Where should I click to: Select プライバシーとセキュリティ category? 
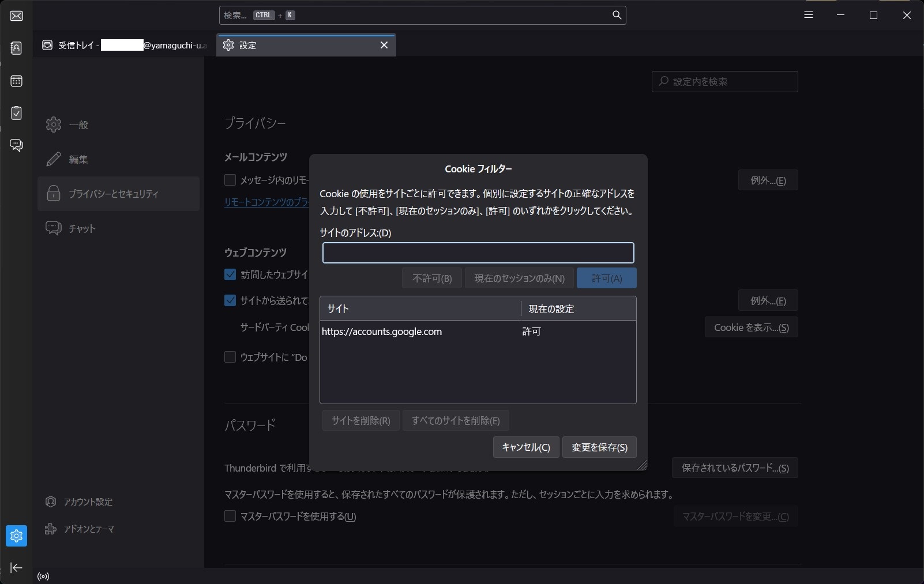(x=118, y=194)
